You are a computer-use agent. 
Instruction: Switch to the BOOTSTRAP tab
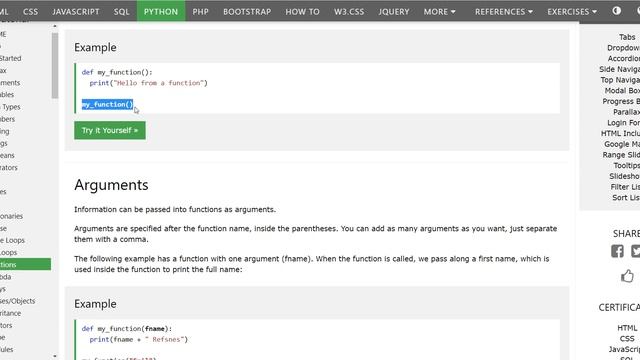pos(247,11)
